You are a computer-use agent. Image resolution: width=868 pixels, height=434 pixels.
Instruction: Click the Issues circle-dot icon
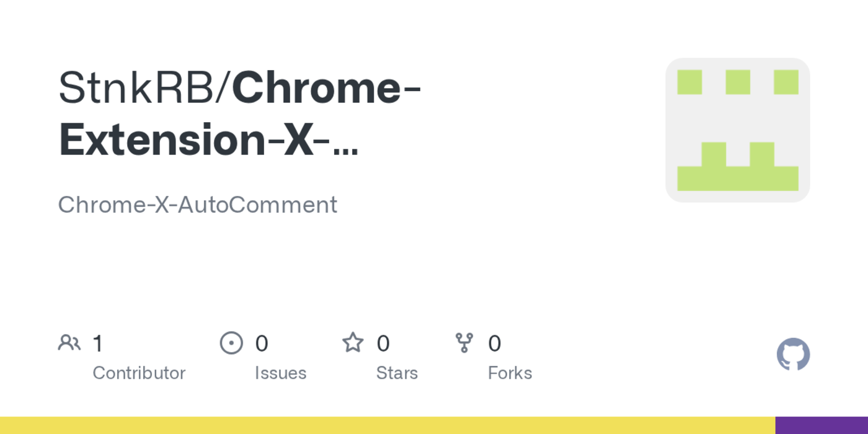[231, 343]
